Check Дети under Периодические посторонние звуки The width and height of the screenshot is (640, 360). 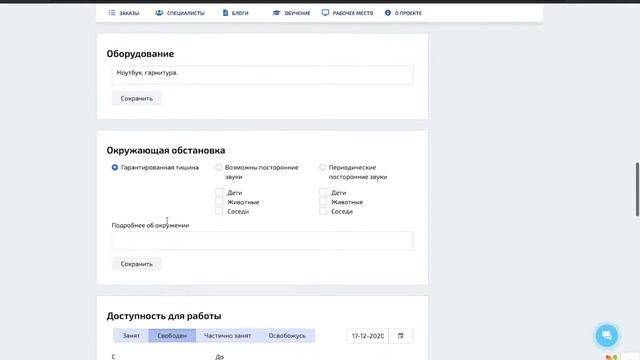click(x=323, y=192)
